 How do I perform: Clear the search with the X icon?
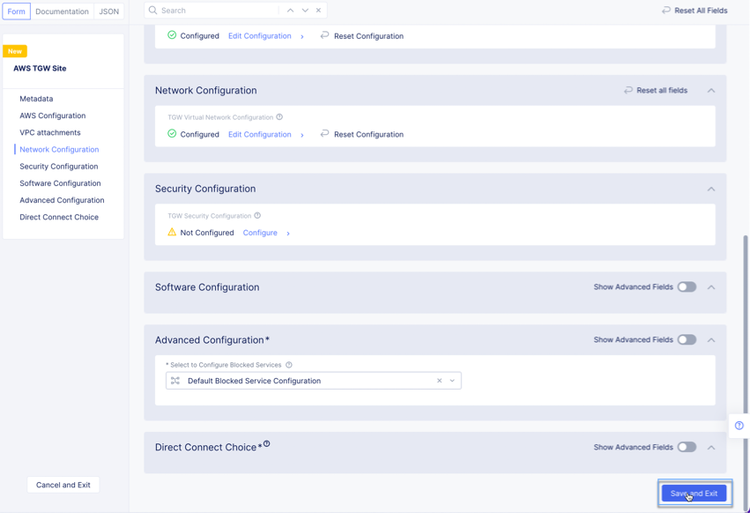(319, 10)
